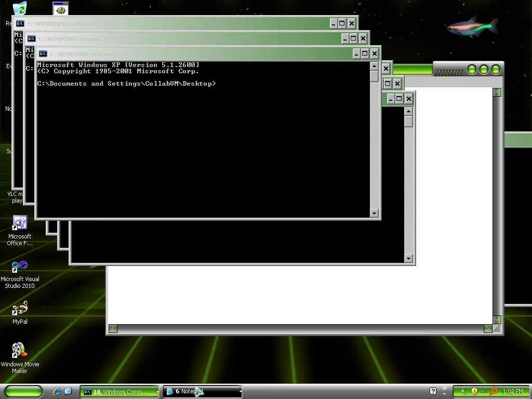Close the middle stacked Command Prompt window
This screenshot has width=532, height=399.
point(363,38)
